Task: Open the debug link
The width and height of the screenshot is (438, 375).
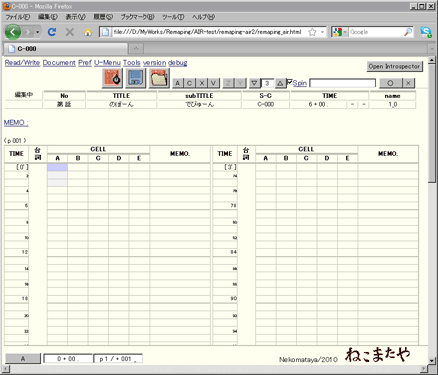Action: click(x=178, y=63)
